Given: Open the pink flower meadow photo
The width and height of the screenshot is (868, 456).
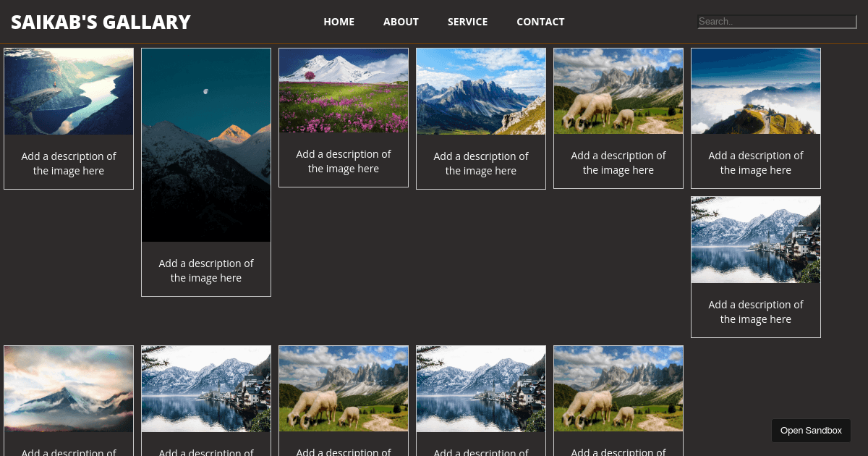Looking at the screenshot, I should [x=344, y=90].
